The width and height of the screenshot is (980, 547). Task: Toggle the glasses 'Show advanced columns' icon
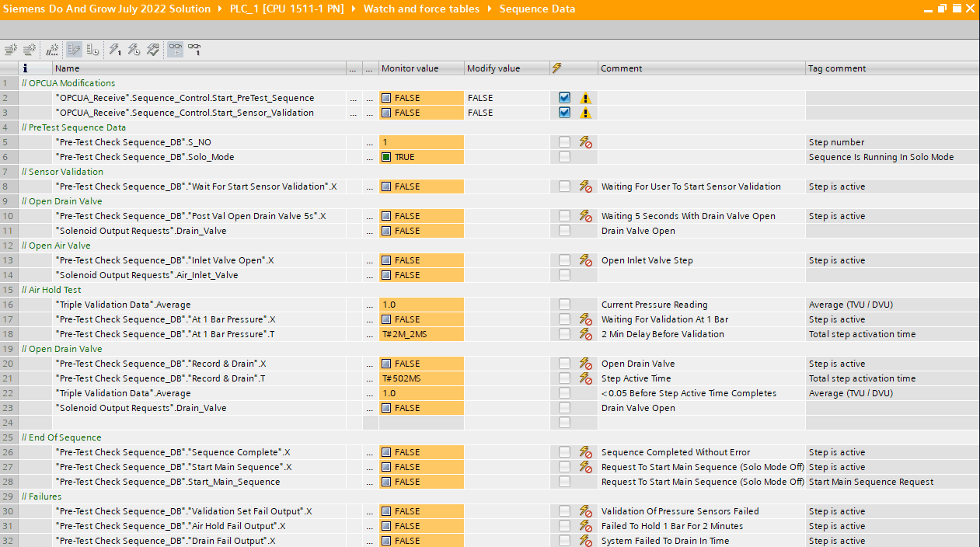(175, 49)
